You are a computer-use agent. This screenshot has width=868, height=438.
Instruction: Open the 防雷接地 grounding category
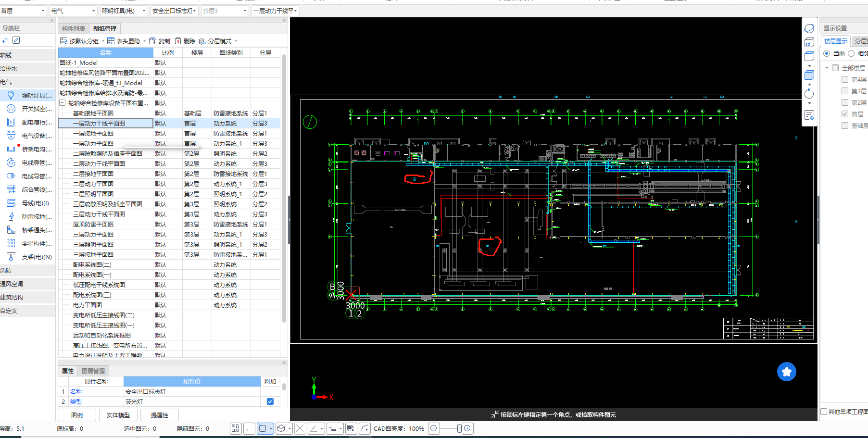[x=28, y=216]
